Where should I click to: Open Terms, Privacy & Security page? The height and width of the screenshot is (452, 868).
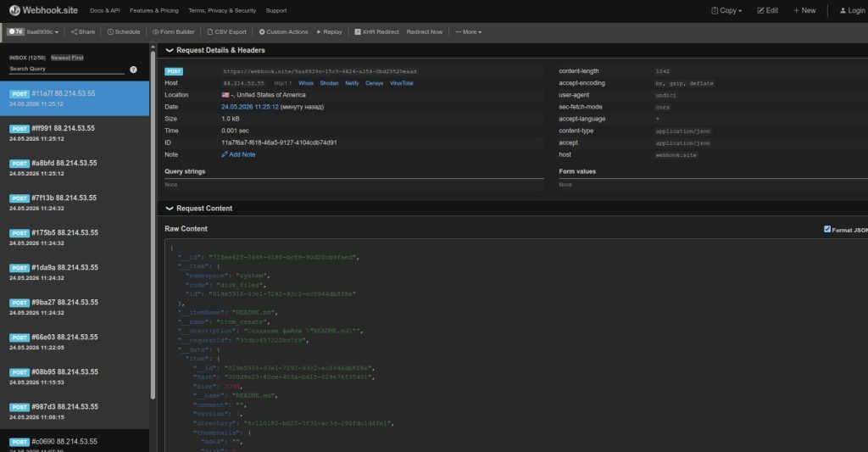click(x=222, y=10)
